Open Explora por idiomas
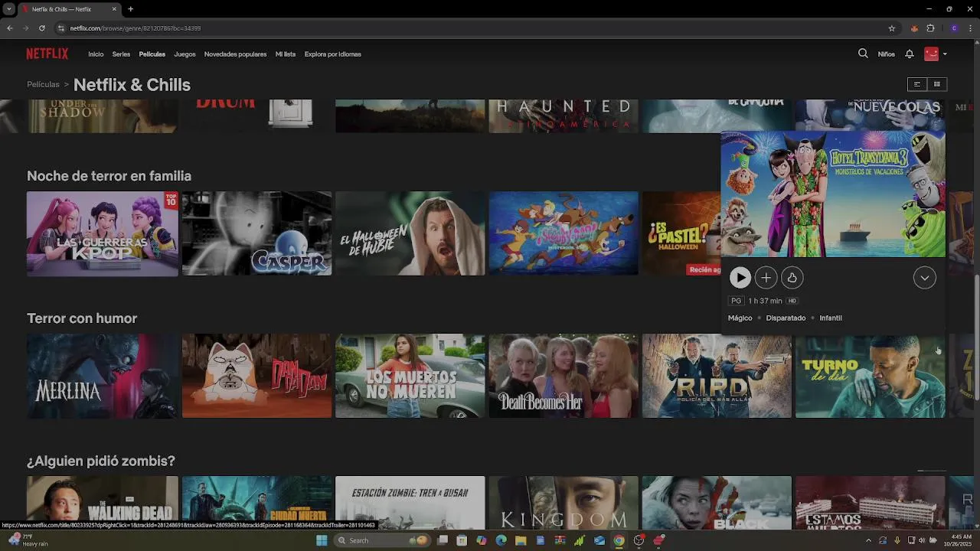 [332, 54]
